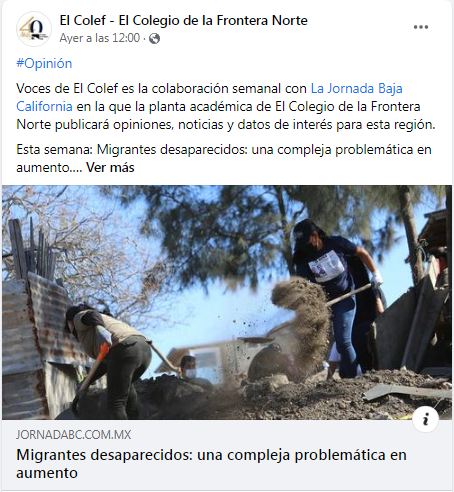Click the "Voces de El Colef" description paragraph
Screen dimensions: 454x492
[x=226, y=107]
